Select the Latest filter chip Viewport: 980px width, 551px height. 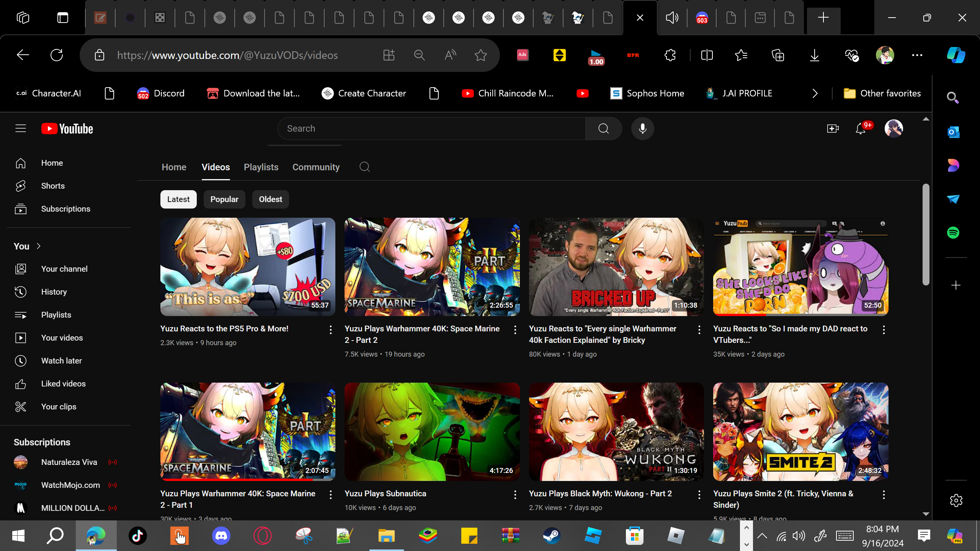tap(178, 199)
